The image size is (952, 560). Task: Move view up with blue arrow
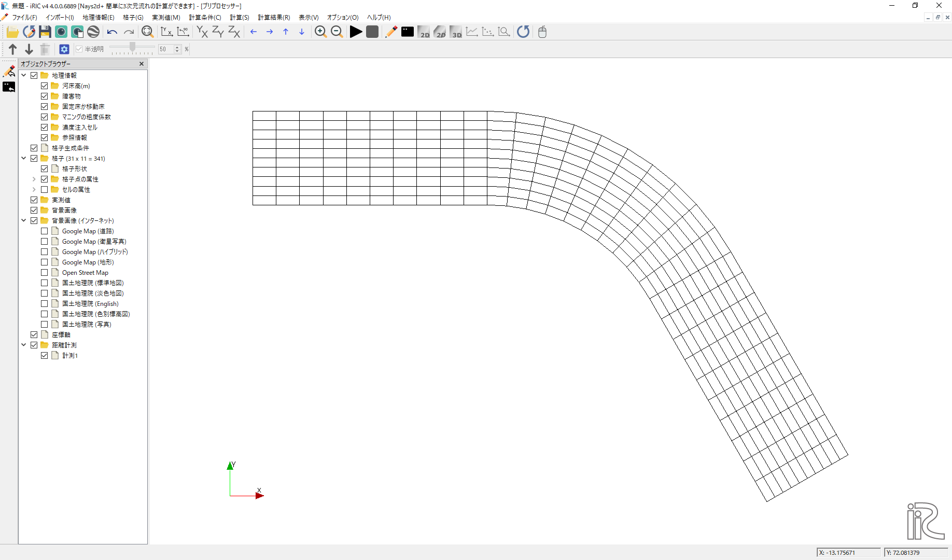(286, 32)
